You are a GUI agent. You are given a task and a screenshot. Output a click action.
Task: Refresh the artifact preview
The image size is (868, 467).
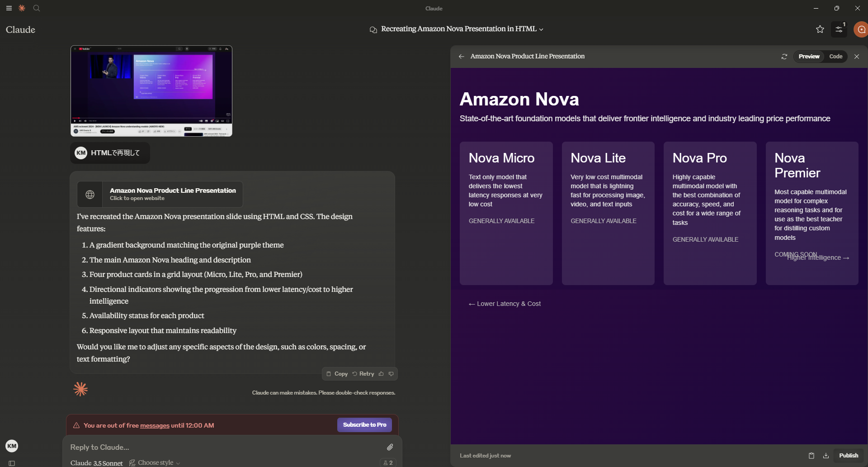click(784, 57)
